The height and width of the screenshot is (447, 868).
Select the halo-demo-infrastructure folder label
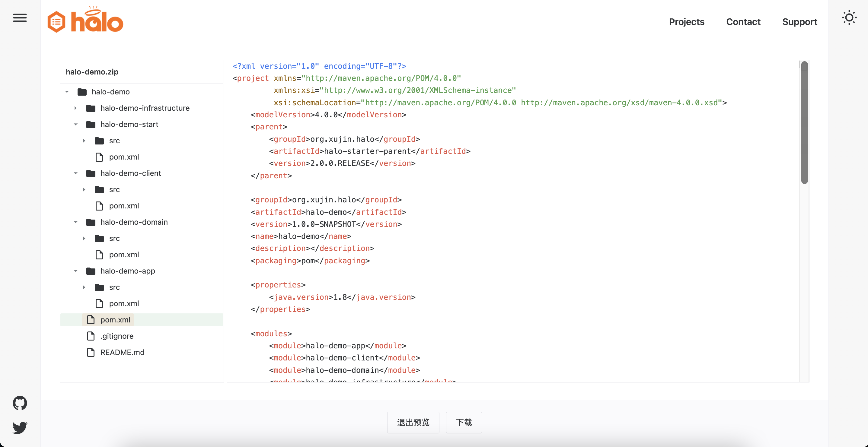[x=145, y=108]
